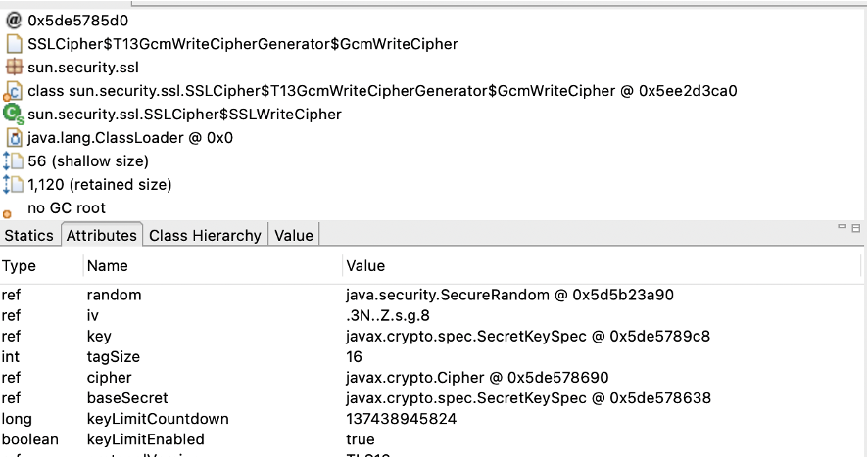Switch to the Statics tab
The height and width of the screenshot is (458, 868).
click(29, 235)
